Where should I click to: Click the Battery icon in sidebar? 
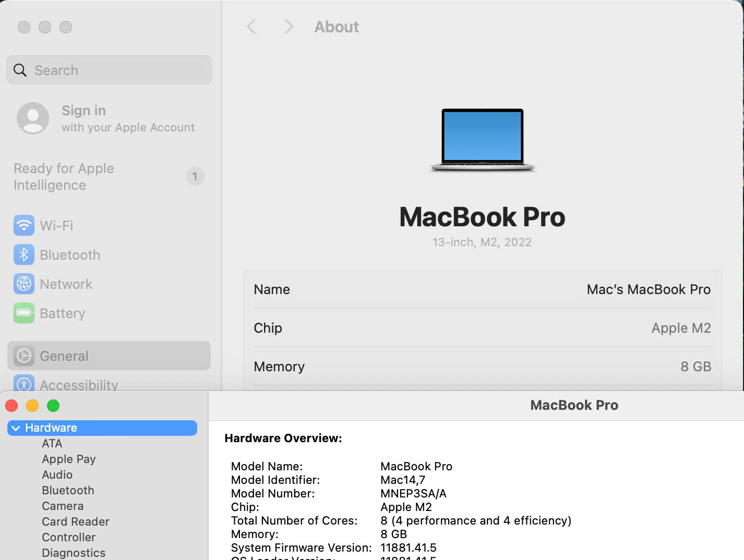pos(24,313)
